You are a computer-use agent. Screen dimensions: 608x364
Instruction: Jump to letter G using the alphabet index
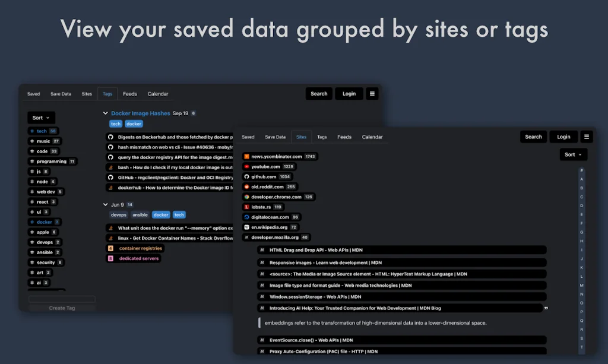[x=582, y=232]
